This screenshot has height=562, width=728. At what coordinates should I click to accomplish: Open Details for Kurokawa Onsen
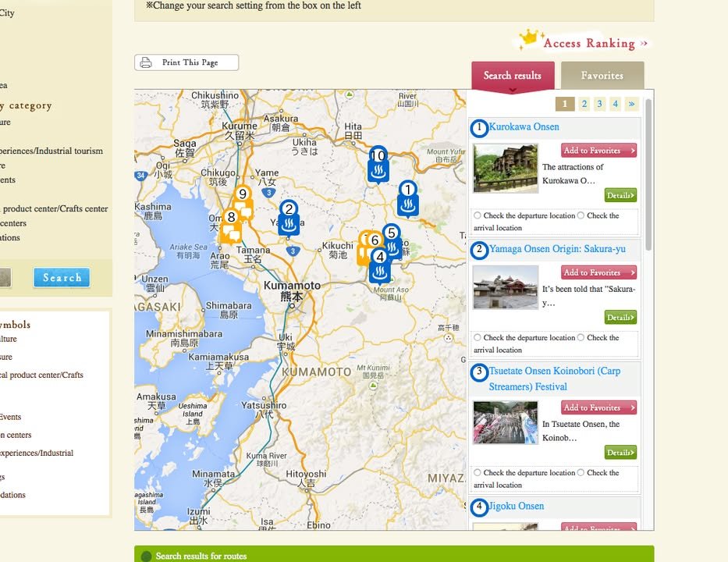coord(620,195)
